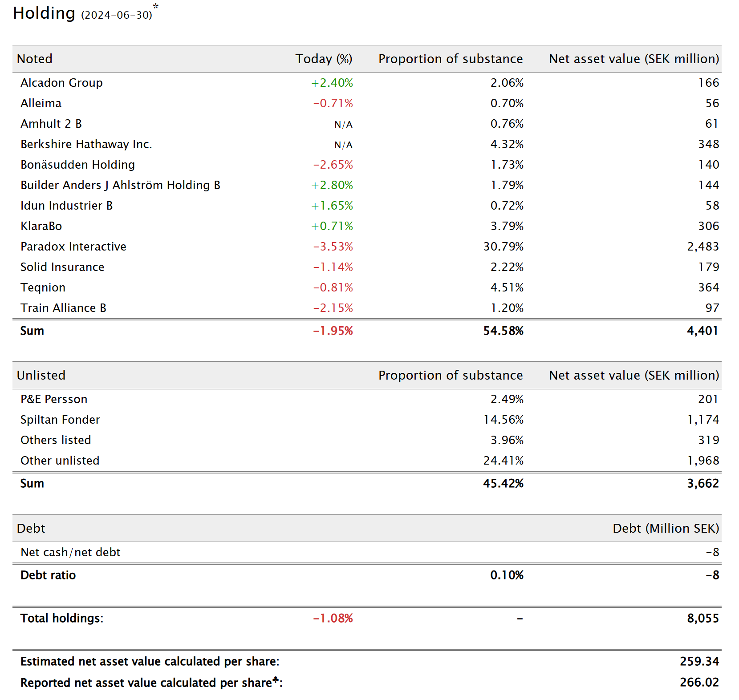Open the Spiltan Fonder unlisted holding
The width and height of the screenshot is (739, 700).
pos(60,420)
